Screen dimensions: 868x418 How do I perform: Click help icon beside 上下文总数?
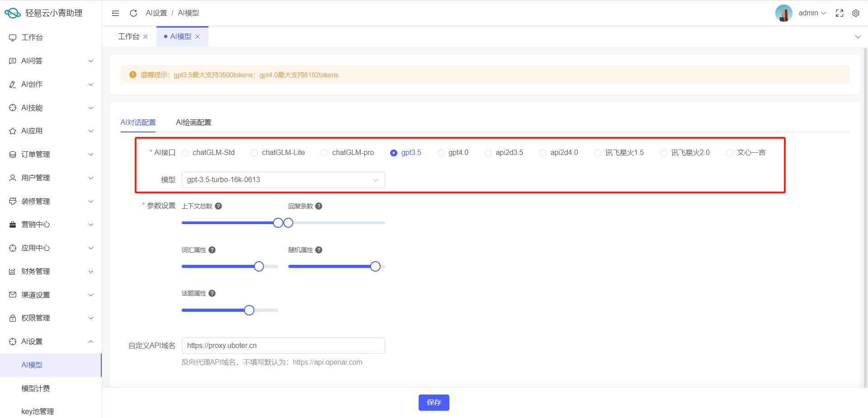click(x=218, y=206)
